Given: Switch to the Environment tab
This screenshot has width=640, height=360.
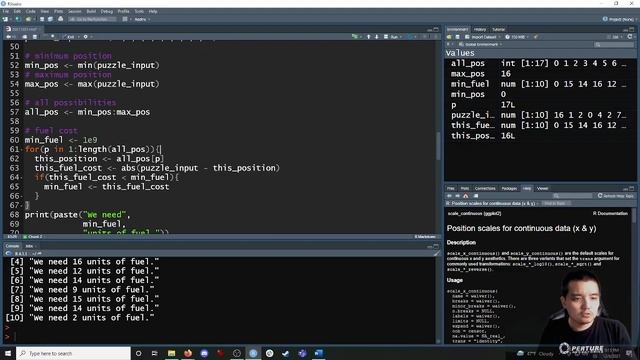Looking at the screenshot, I should click(x=457, y=29).
